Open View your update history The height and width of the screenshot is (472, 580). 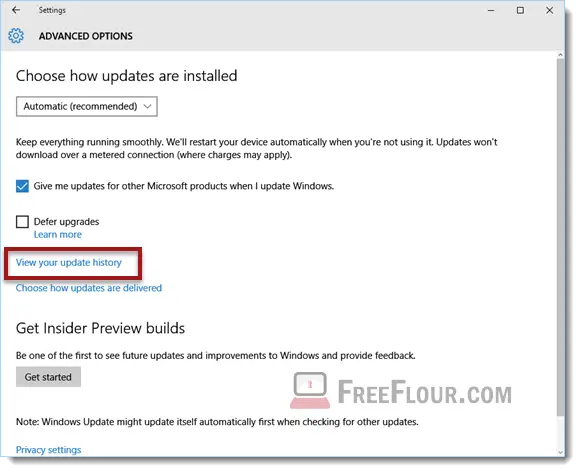pyautogui.click(x=69, y=263)
